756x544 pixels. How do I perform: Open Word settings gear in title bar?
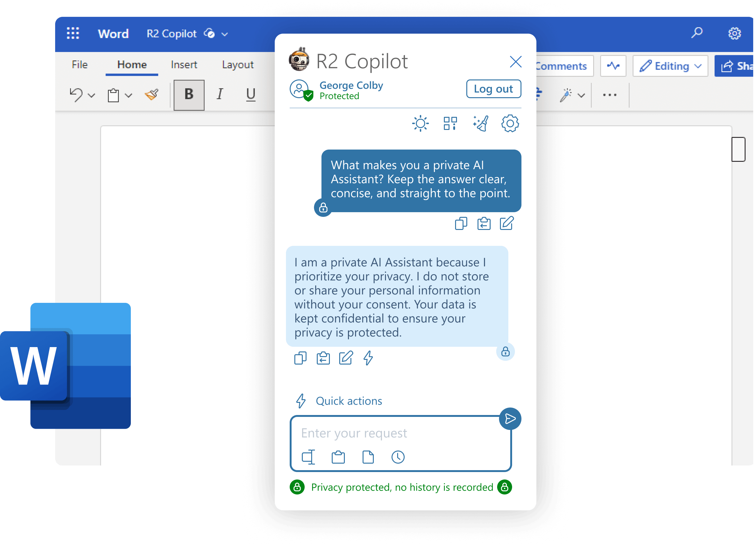(734, 33)
